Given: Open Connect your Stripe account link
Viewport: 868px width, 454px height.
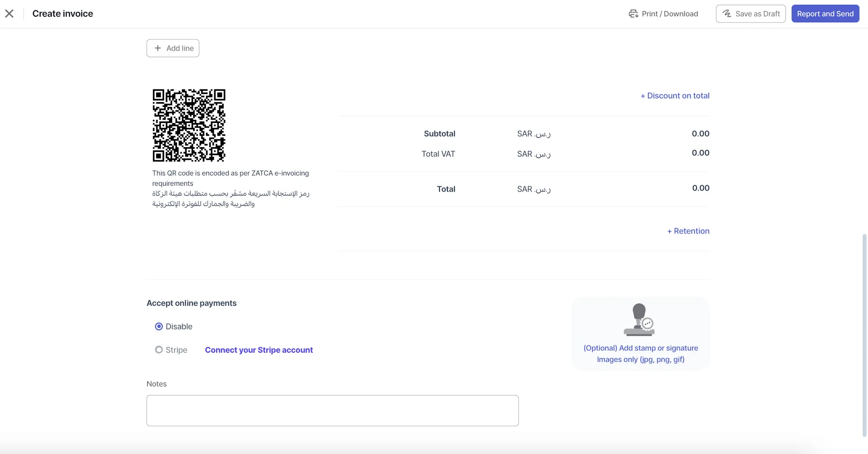Looking at the screenshot, I should [x=259, y=350].
